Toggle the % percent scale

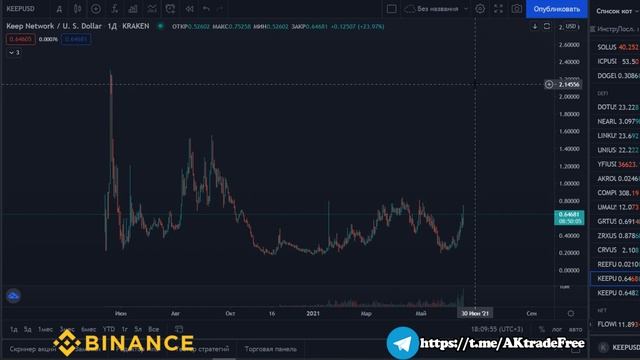click(542, 329)
